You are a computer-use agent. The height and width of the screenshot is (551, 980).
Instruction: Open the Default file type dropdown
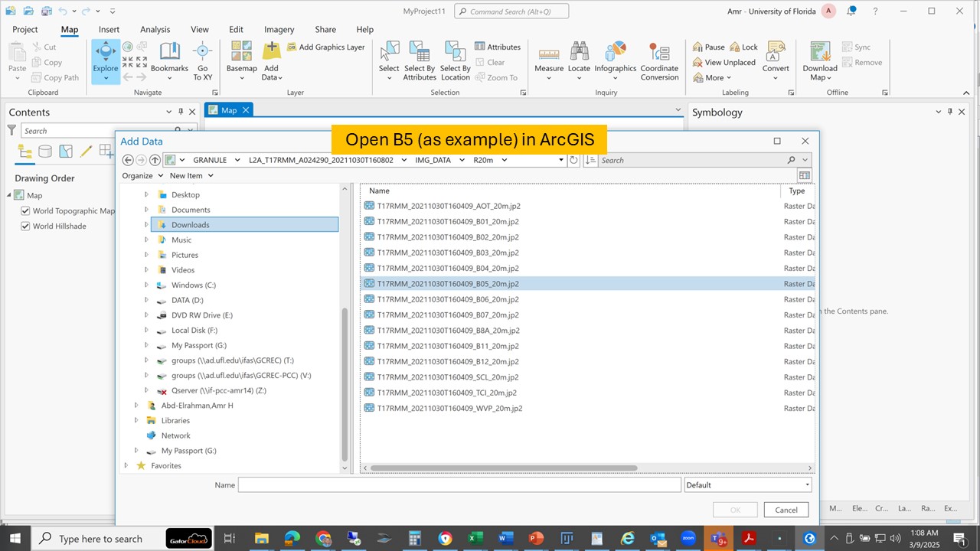point(747,485)
